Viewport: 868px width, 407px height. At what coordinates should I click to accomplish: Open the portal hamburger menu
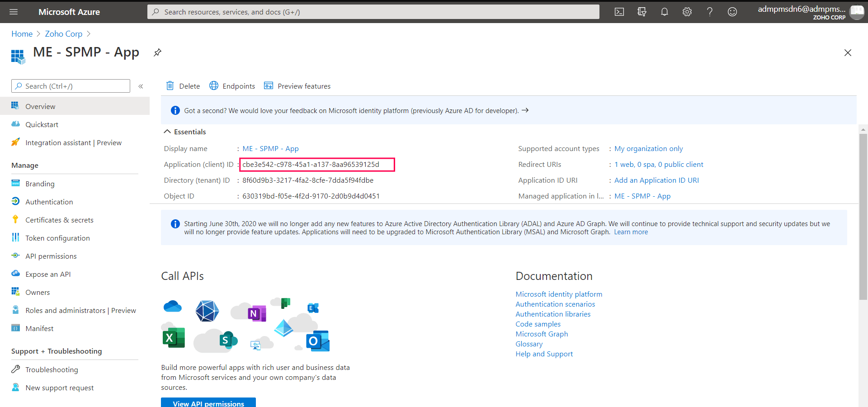[14, 12]
